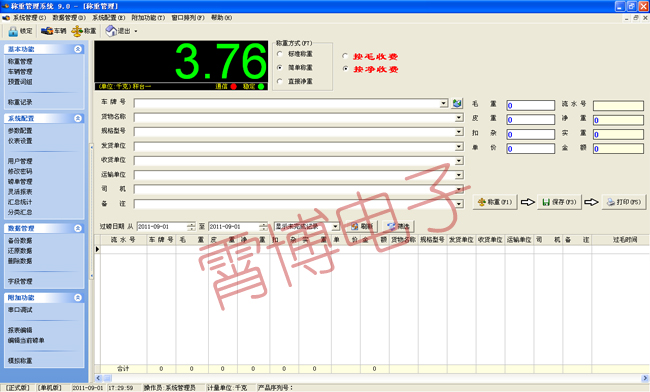Screen dimensions: 650x392
Task: Open the 数据管理 menu in menu bar
Action: pyautogui.click(x=69, y=18)
